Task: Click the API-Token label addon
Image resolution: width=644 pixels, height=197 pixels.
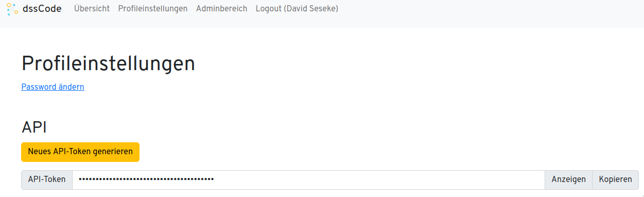Action: pos(47,179)
